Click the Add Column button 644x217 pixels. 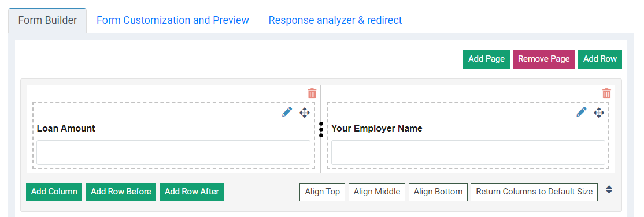(54, 192)
